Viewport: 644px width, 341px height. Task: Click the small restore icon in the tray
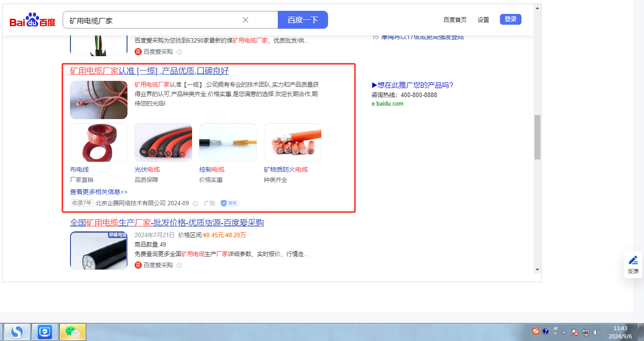556,329
